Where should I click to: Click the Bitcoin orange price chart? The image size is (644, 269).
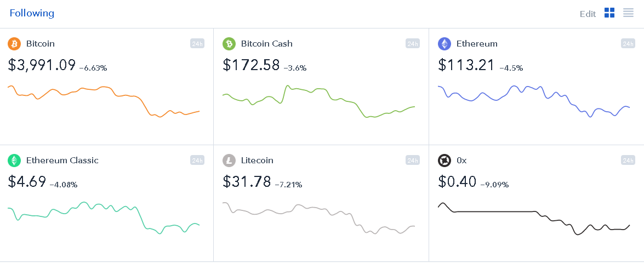(x=104, y=101)
